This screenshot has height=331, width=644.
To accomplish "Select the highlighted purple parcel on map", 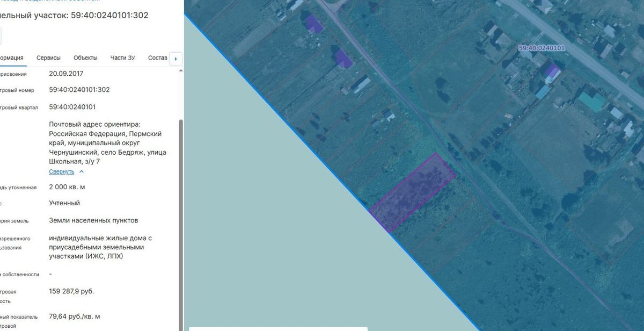I will [x=412, y=192].
